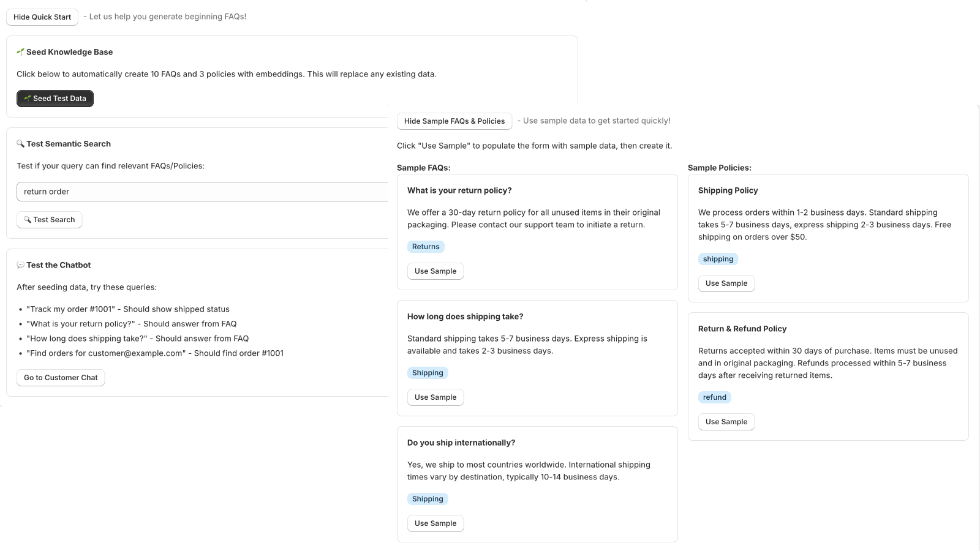The width and height of the screenshot is (980, 551).
Task: Use Sample for the return policy FAQ
Action: pos(435,271)
